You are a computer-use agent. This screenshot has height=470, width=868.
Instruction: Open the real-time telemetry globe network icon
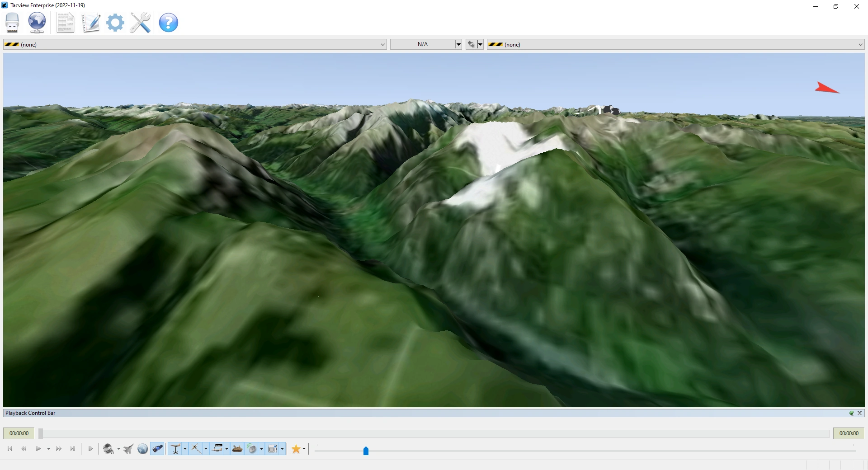tap(37, 23)
